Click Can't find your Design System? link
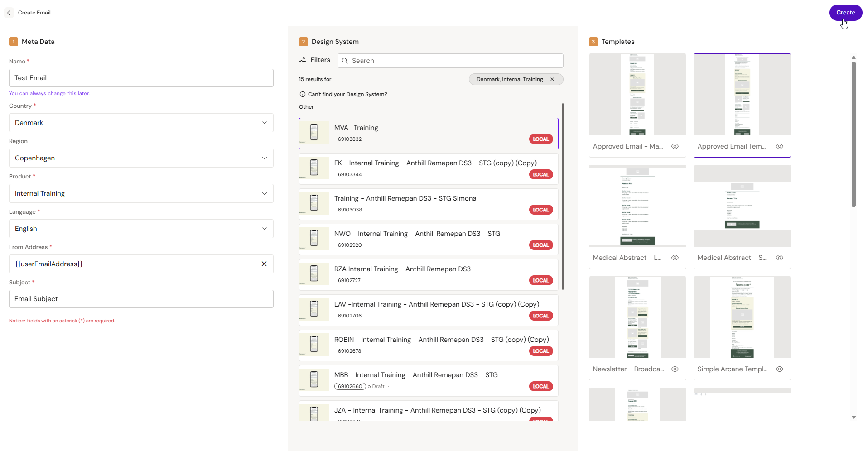The height and width of the screenshot is (451, 868). point(347,94)
